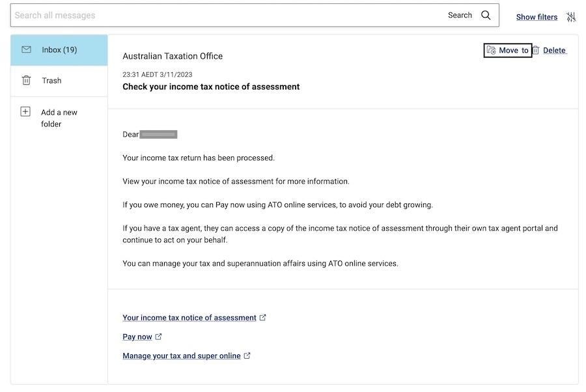The image size is (586, 392).
Task: Click external link icon beside Pay now
Action: (158, 337)
